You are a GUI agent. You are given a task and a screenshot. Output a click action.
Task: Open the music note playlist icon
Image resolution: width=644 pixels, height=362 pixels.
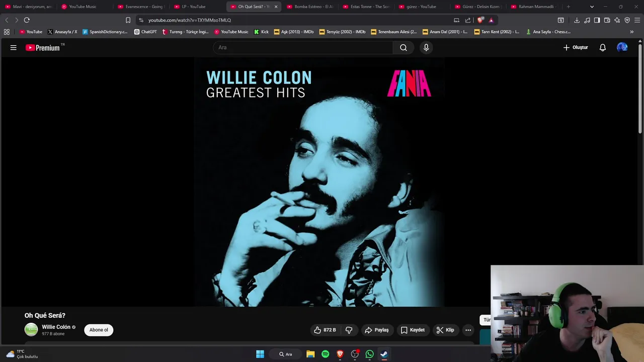click(587, 20)
